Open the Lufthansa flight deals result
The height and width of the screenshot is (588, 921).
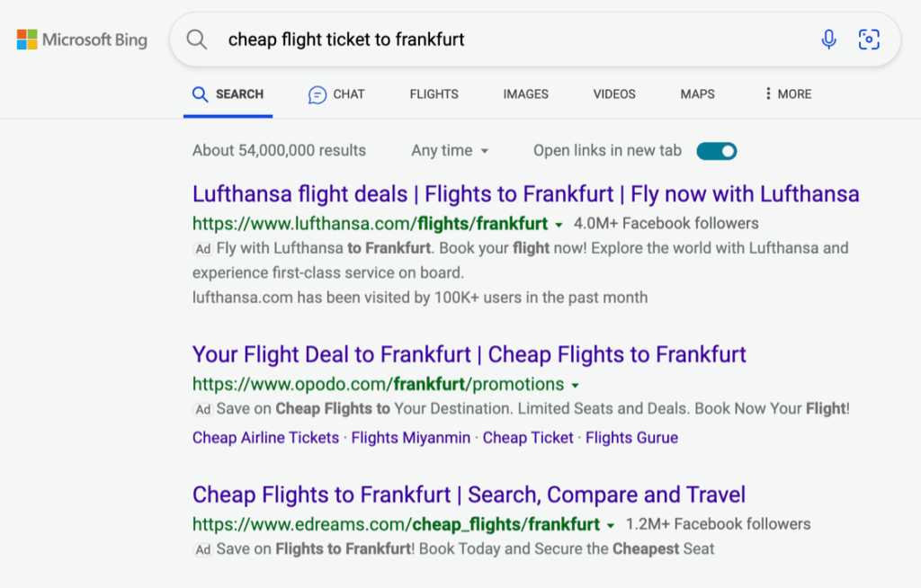point(525,193)
